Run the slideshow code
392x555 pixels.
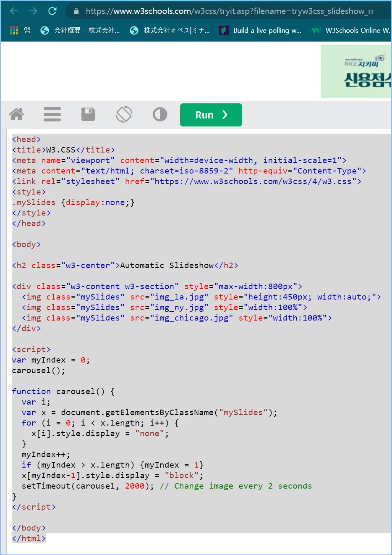coord(211,115)
